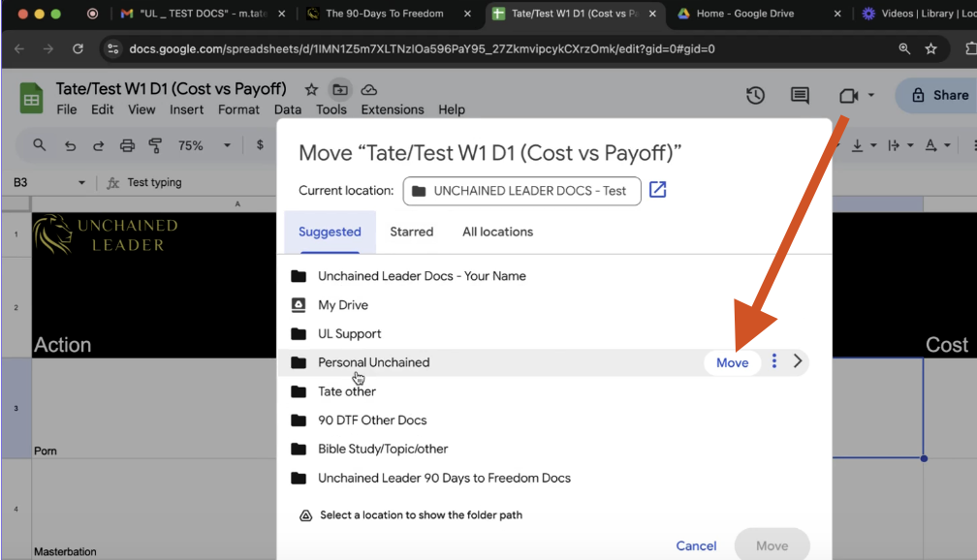Check the cloud document status icon
The image size is (977, 560).
pyautogui.click(x=369, y=90)
